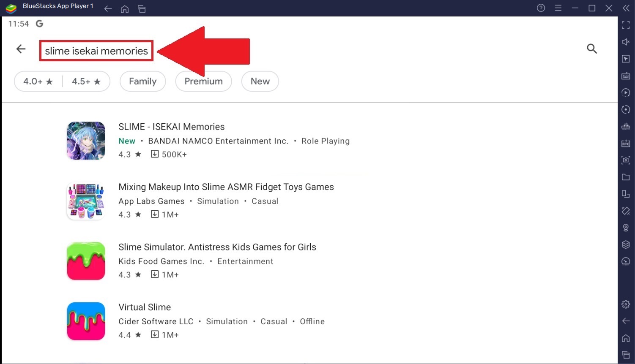Click the sidebar recent apps icon
This screenshot has height=364, width=635.
tap(626, 355)
